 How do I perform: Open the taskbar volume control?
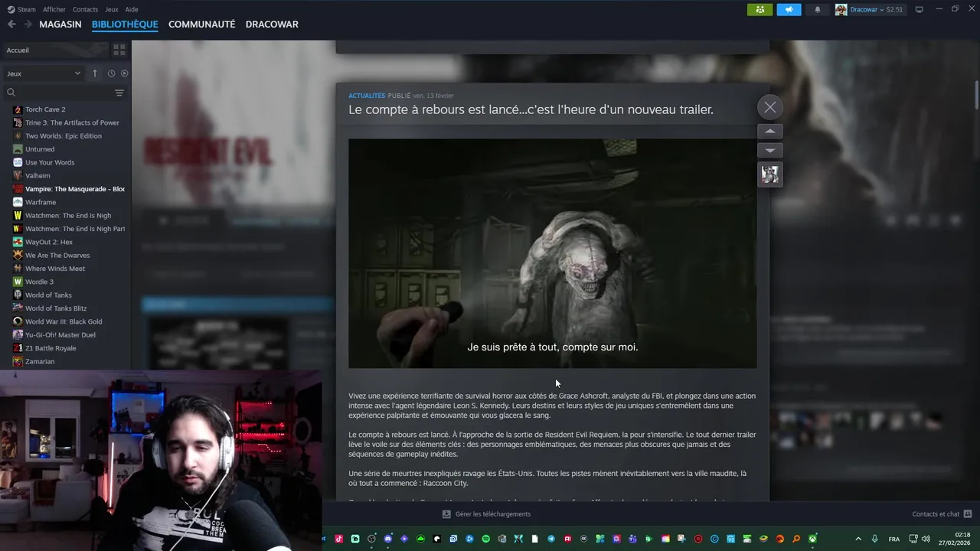click(x=926, y=539)
